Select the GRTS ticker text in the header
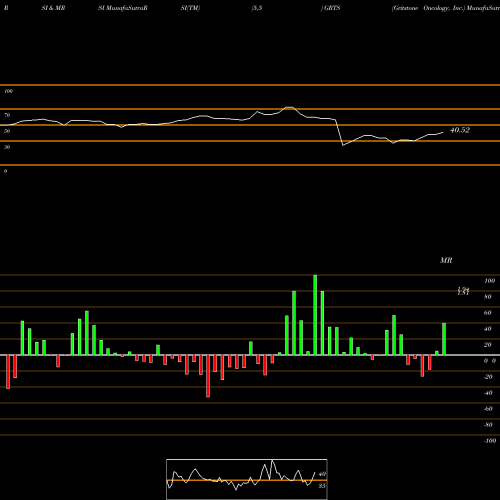Image resolution: width=500 pixels, height=500 pixels. pyautogui.click(x=332, y=8)
